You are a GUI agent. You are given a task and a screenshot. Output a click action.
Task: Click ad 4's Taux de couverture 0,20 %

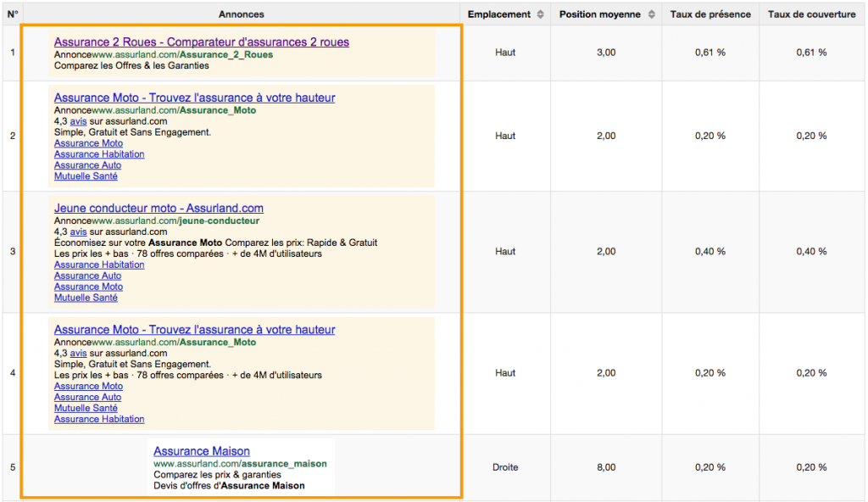(811, 373)
